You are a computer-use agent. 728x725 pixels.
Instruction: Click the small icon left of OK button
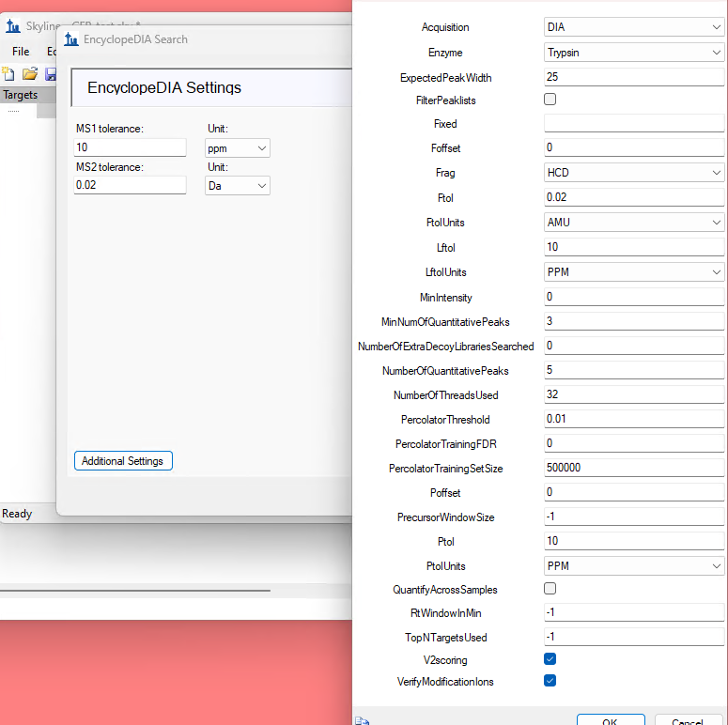click(361, 719)
